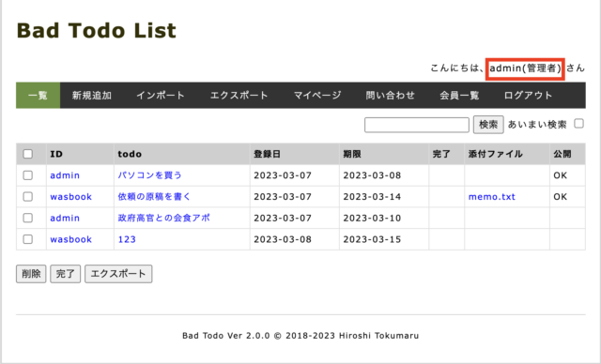The height and width of the screenshot is (364, 601).
Task: Open the 依頼の原稿を書く todo link
Action: [x=154, y=197]
